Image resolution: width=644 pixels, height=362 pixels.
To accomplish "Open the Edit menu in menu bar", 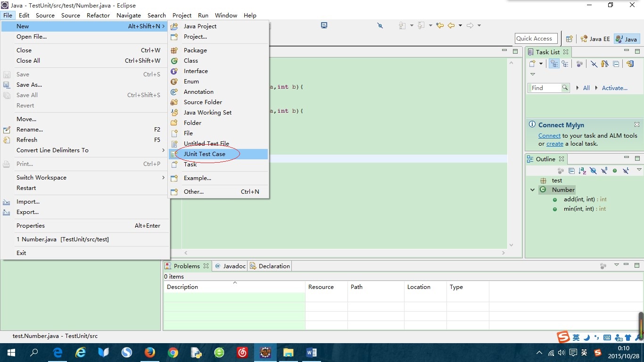I will point(24,15).
